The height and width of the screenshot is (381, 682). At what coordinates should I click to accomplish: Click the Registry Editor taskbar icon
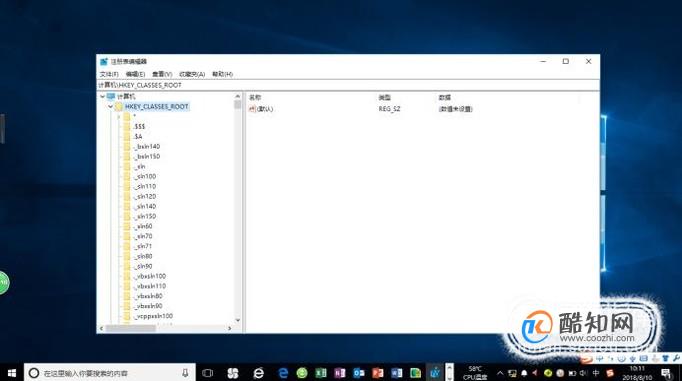click(435, 373)
